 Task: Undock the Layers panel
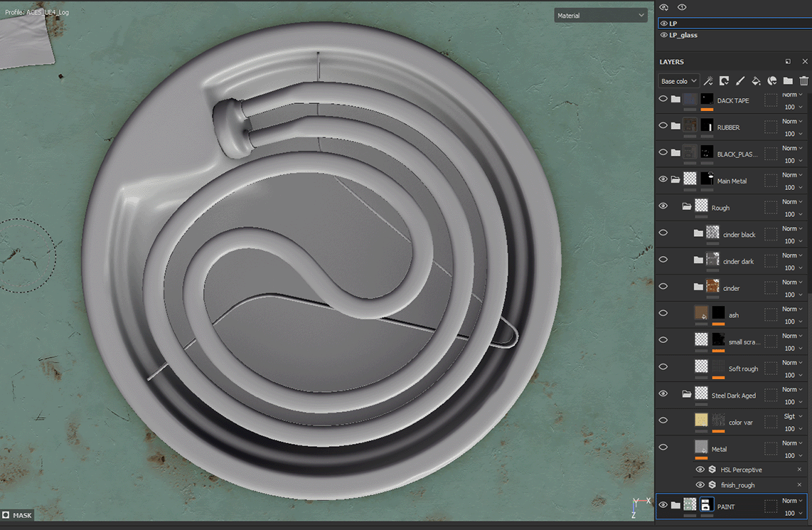(x=788, y=62)
